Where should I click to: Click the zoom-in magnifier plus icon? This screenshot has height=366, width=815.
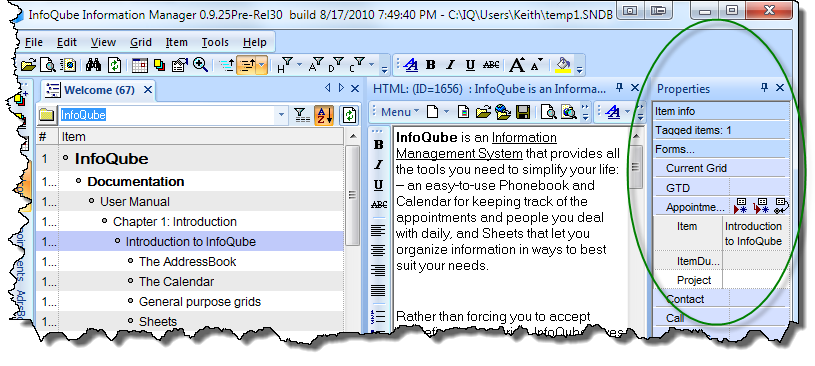200,64
